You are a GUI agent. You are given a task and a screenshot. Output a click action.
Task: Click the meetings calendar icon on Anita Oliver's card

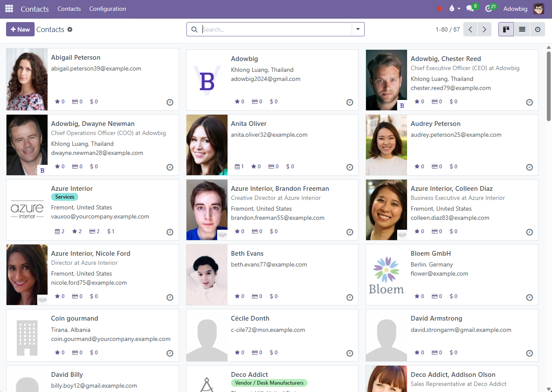click(x=237, y=167)
